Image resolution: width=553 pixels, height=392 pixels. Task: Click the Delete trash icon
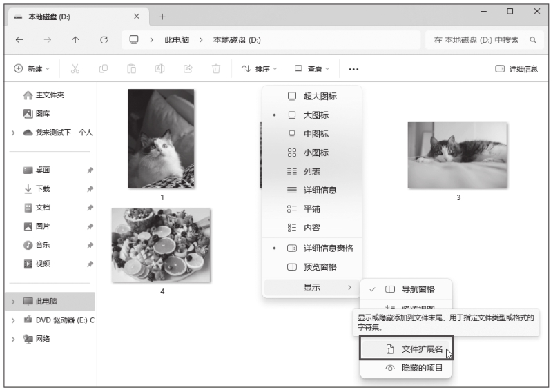(216, 69)
